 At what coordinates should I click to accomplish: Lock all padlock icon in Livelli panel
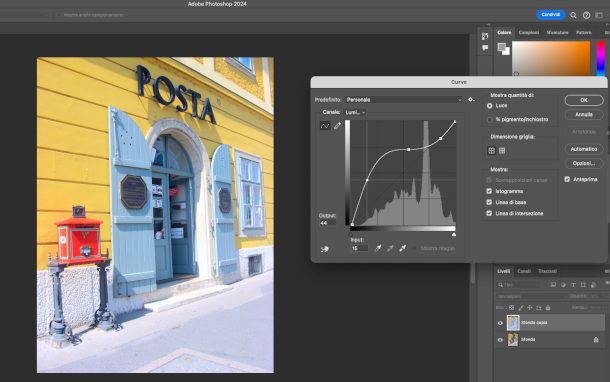(548, 307)
